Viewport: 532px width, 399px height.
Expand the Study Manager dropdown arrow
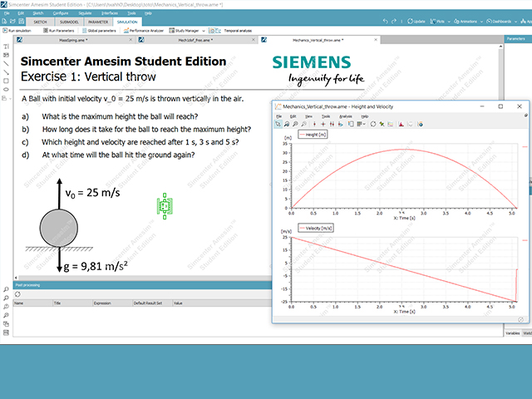(204, 31)
